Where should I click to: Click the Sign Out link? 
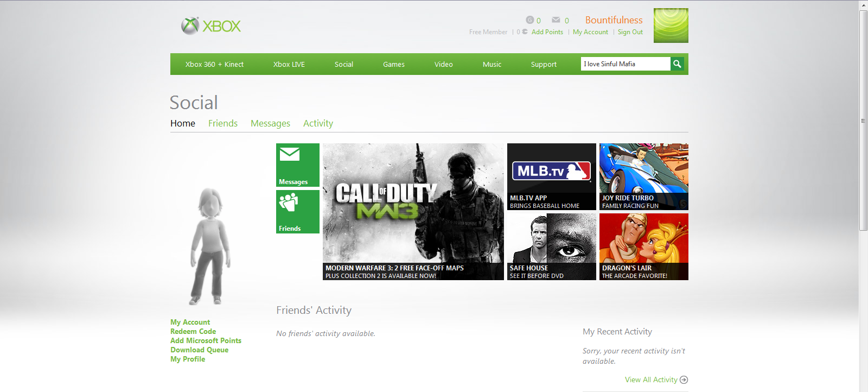(630, 32)
